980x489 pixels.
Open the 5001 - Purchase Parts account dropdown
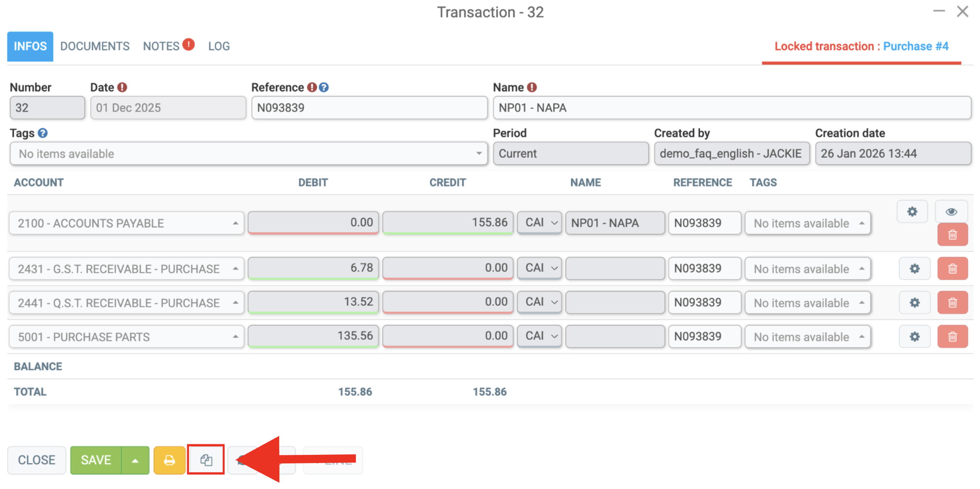coord(126,336)
